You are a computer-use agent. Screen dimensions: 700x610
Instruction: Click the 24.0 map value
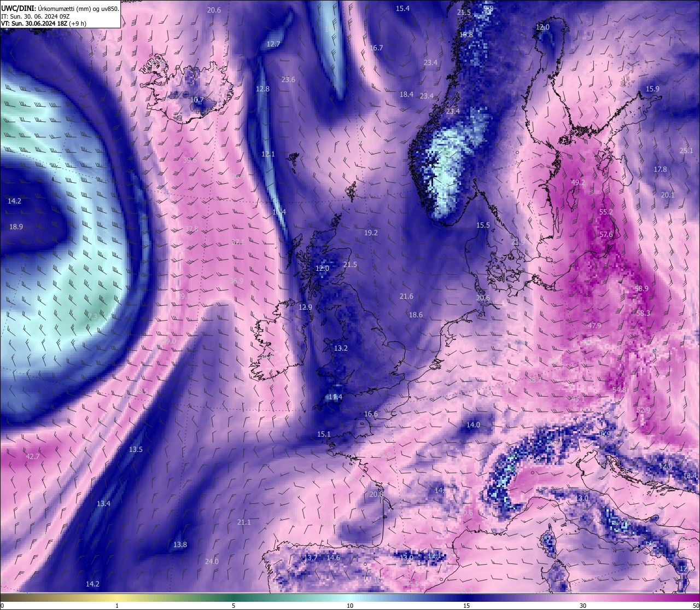tap(212, 561)
